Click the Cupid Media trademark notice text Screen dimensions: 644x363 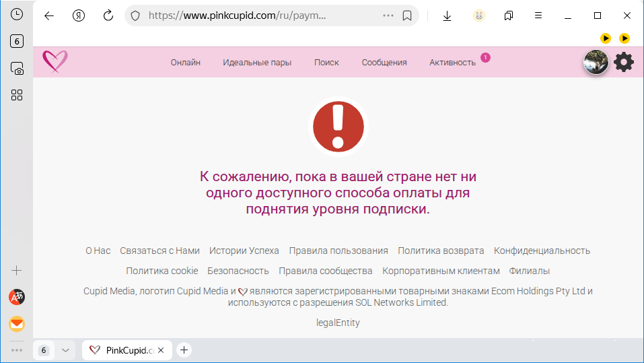(x=338, y=297)
